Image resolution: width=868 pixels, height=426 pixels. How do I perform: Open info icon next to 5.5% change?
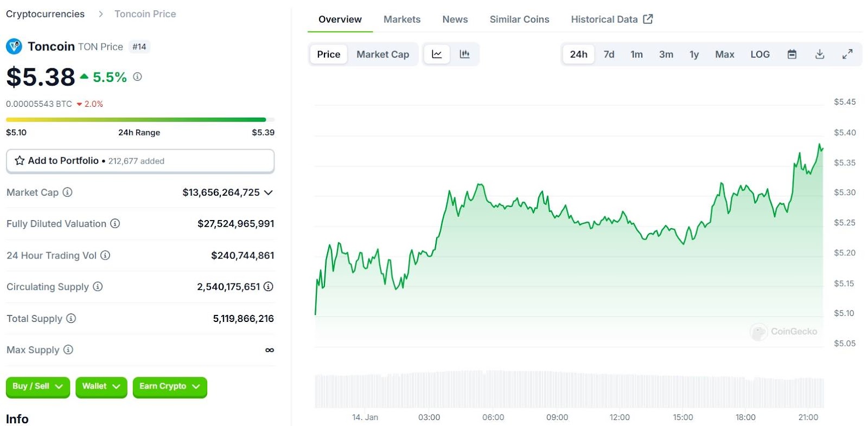137,77
